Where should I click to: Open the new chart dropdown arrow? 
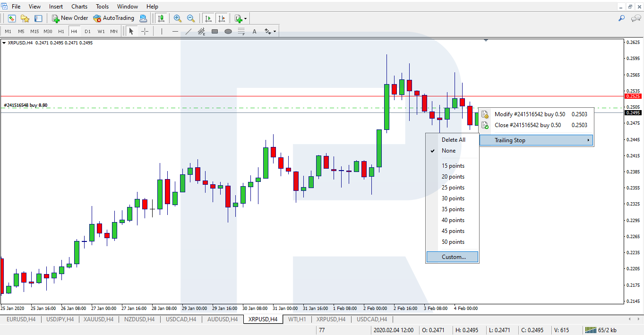[x=244, y=18]
